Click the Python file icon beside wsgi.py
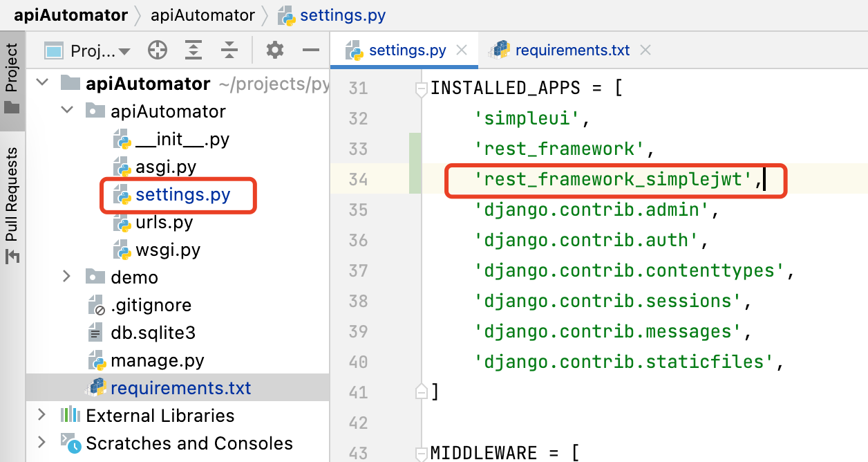 (122, 250)
